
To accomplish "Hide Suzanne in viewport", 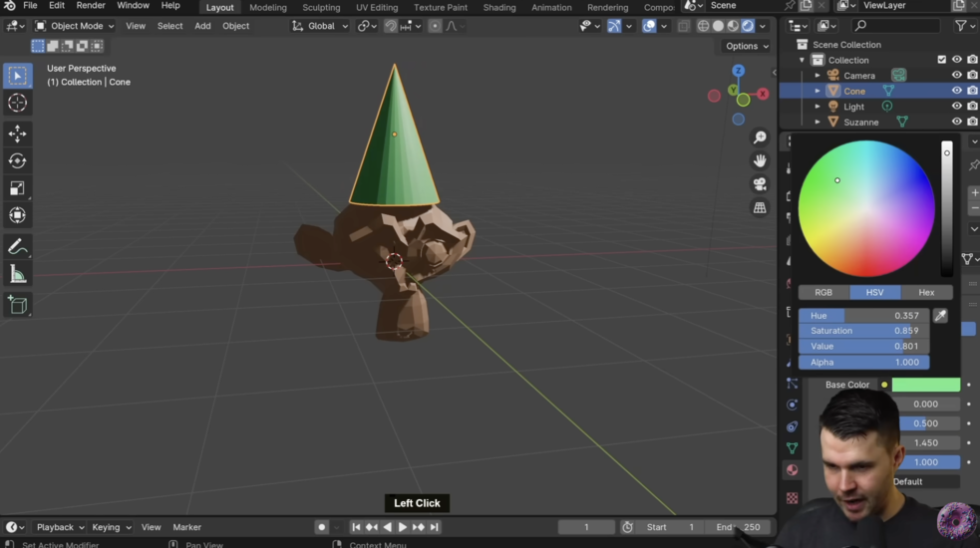I will [957, 122].
